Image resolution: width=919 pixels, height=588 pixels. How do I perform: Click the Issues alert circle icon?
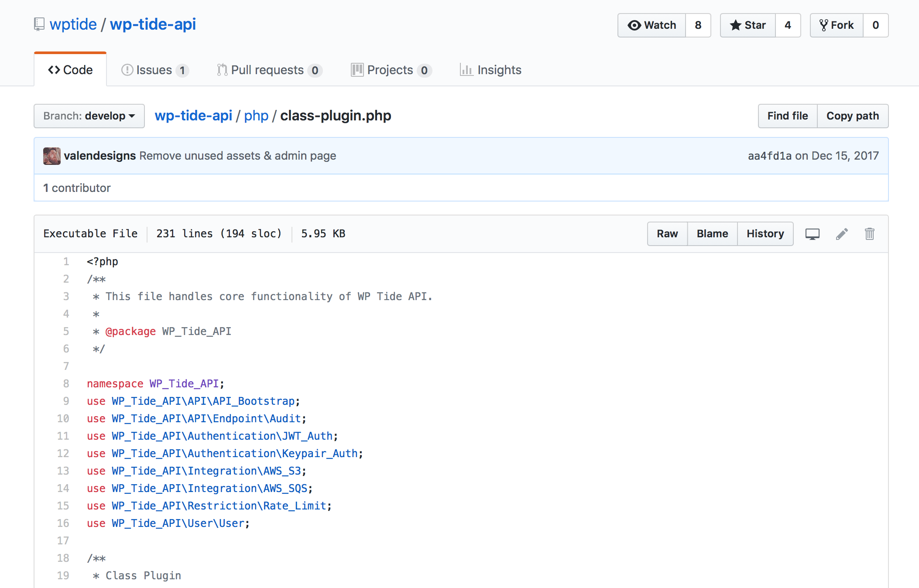pyautogui.click(x=127, y=70)
